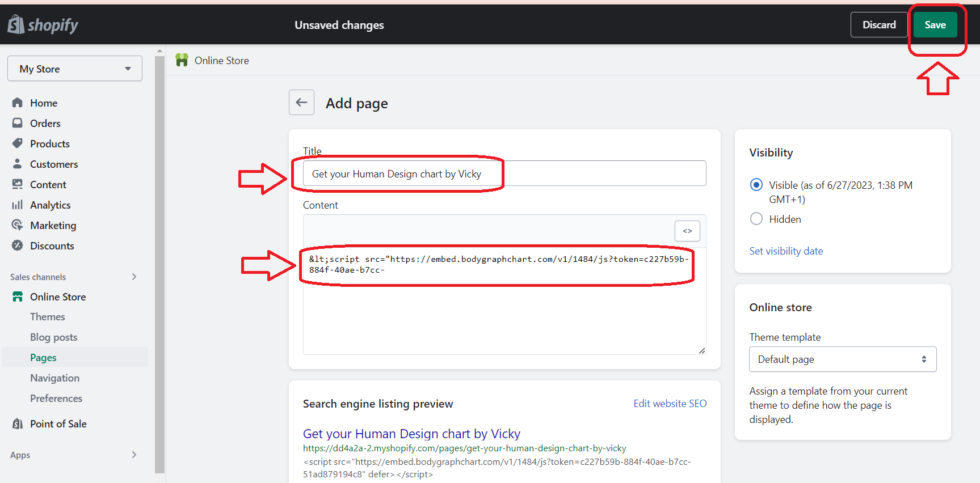Open the Theme template Default page dropdown
This screenshot has width=980, height=483.
[x=843, y=359]
